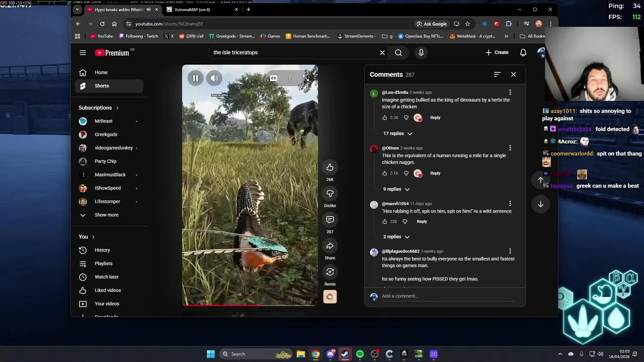Toggle closed captions on the short

pyautogui.click(x=274, y=78)
